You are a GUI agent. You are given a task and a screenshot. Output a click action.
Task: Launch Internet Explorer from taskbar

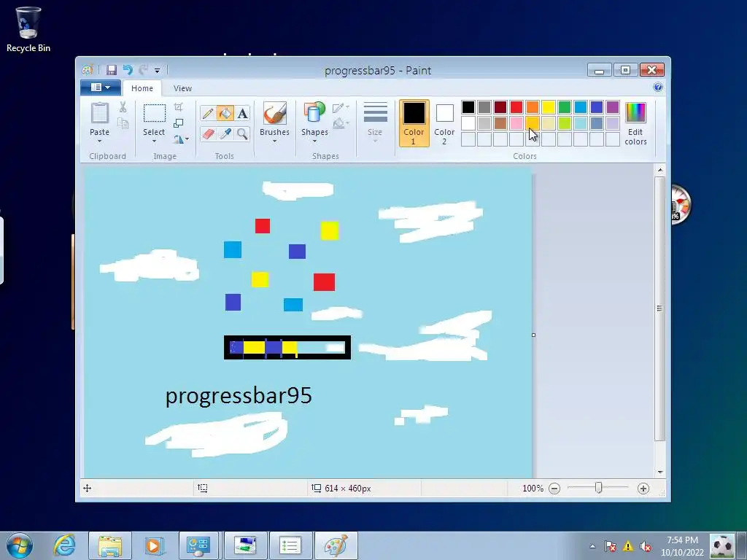(64, 545)
